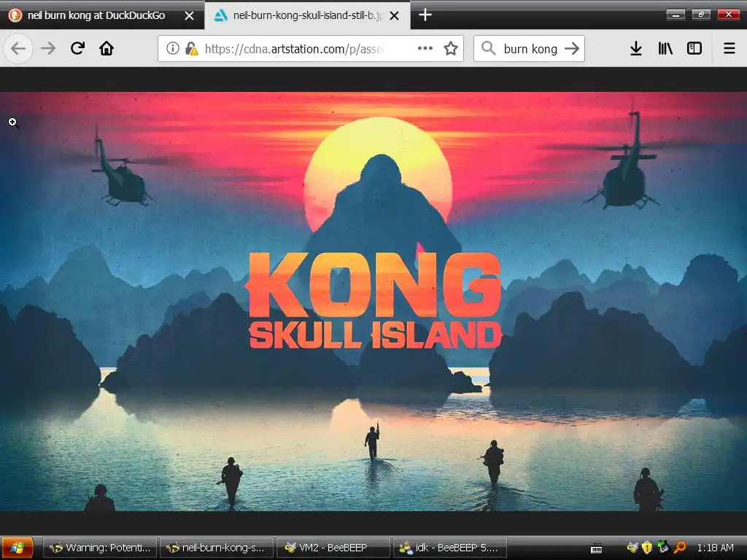Submit search with the arrow button

coord(572,48)
